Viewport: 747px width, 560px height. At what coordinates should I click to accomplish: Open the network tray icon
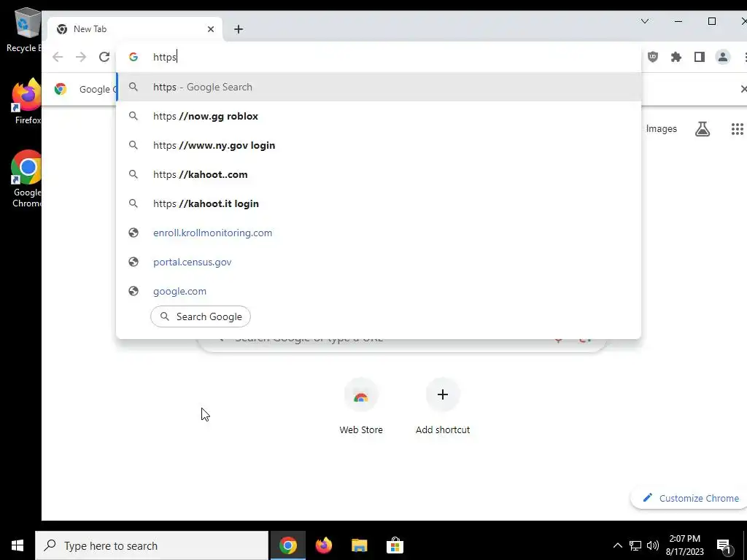click(x=635, y=545)
